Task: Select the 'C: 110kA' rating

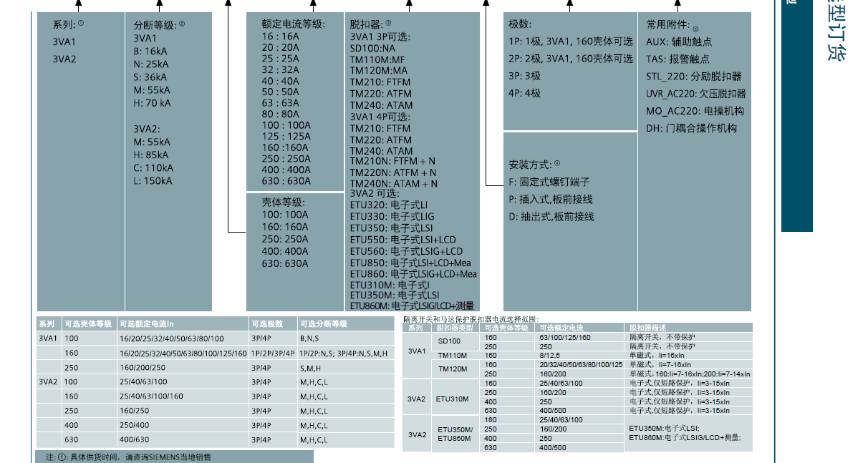Action: tap(153, 167)
